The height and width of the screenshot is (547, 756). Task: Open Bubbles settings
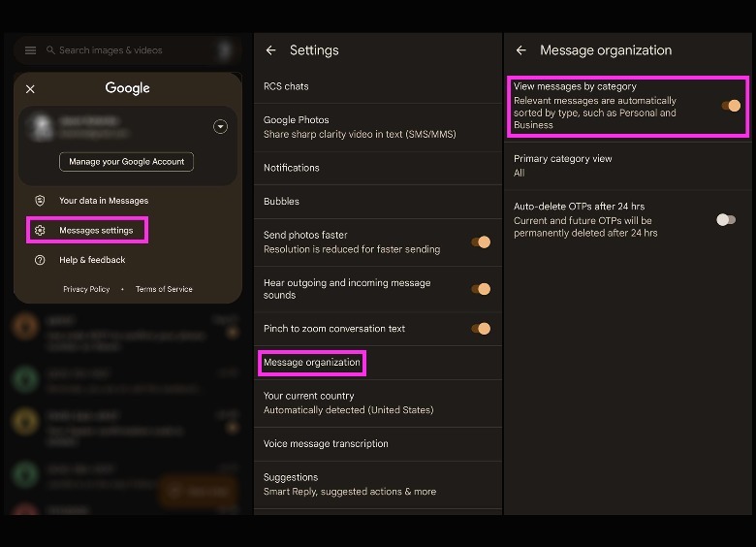378,201
